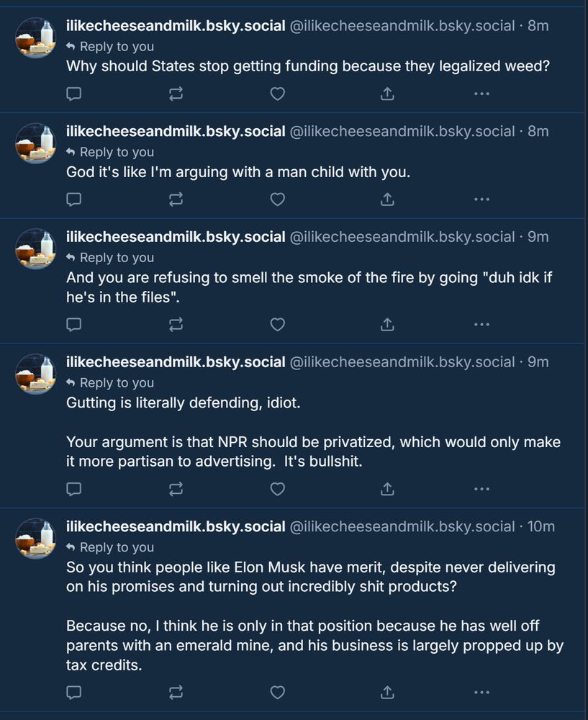This screenshot has width=588, height=720.
Task: Open more options on the legalized weed post
Action: tap(481, 94)
